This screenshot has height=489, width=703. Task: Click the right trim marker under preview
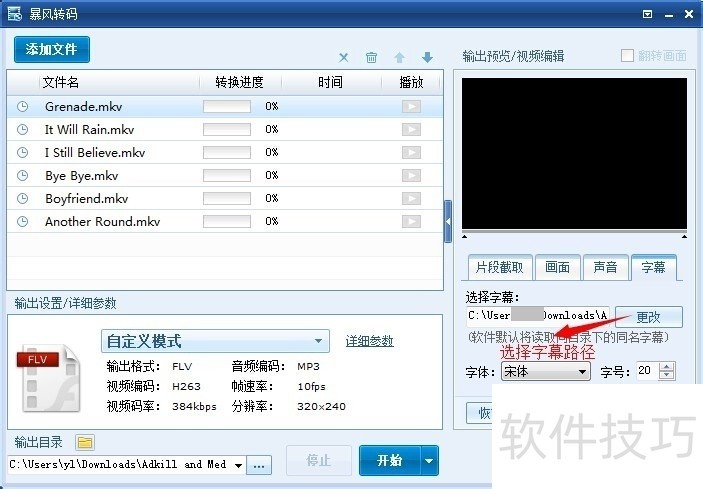684,237
